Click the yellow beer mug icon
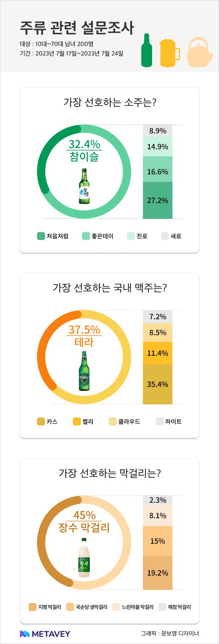This screenshot has width=219, height=644. [x=169, y=53]
